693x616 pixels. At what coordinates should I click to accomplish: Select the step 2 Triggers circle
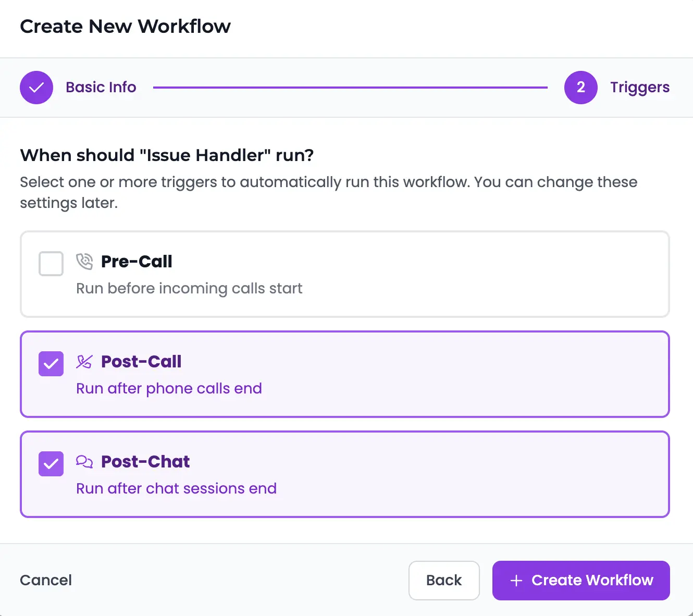(x=580, y=88)
